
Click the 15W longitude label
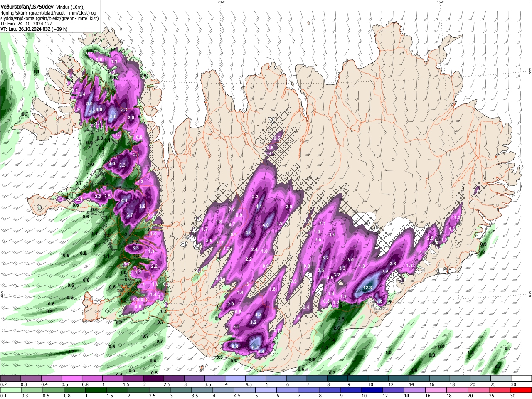coord(440,2)
